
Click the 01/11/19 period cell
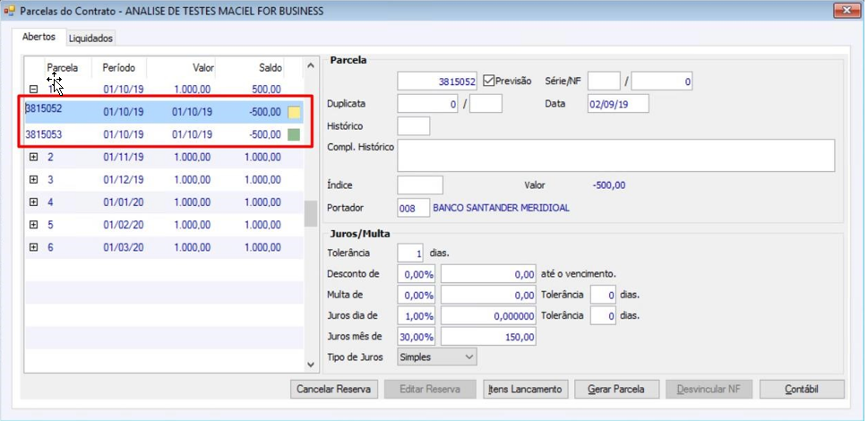124,157
